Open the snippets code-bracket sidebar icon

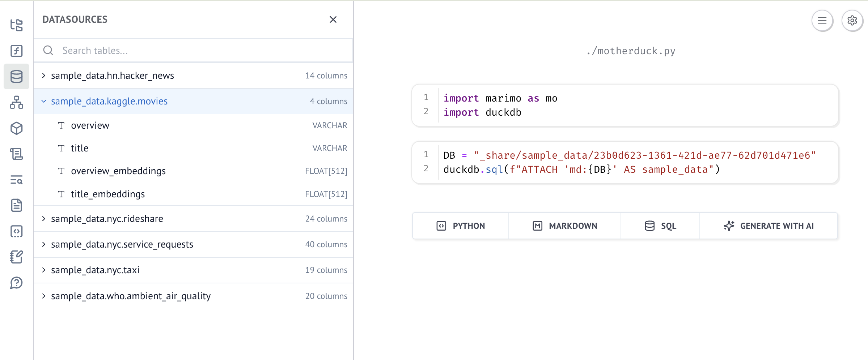click(x=17, y=231)
